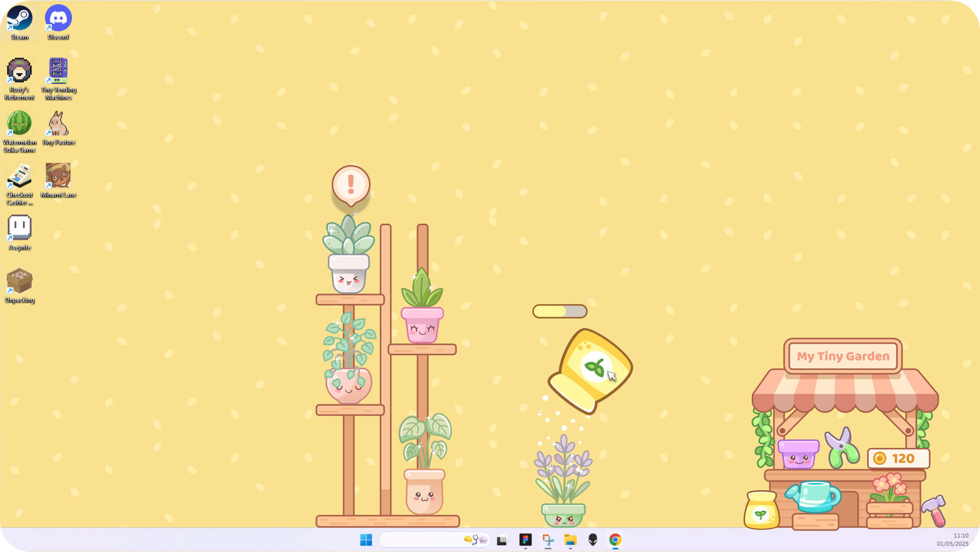
Task: Select the pink hammer tool
Action: coord(935,510)
